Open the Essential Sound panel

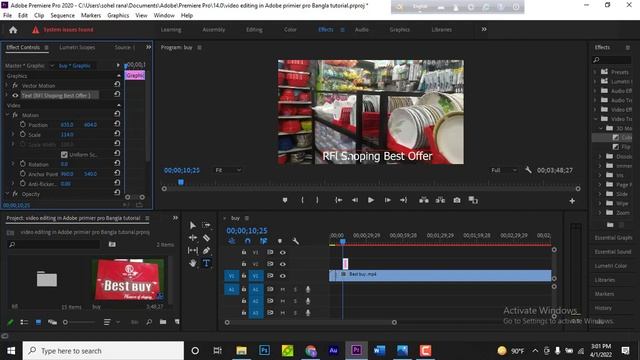[613, 252]
